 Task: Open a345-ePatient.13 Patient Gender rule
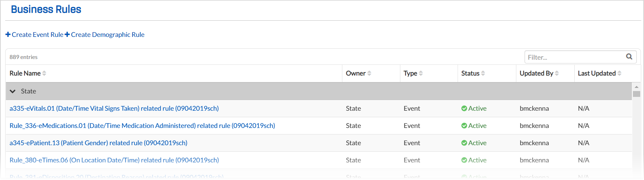pos(98,143)
